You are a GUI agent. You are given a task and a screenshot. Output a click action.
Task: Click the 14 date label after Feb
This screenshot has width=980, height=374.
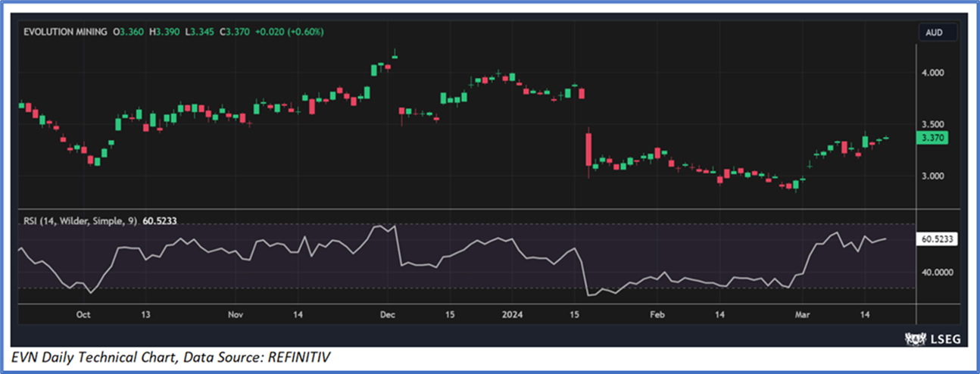pos(720,314)
